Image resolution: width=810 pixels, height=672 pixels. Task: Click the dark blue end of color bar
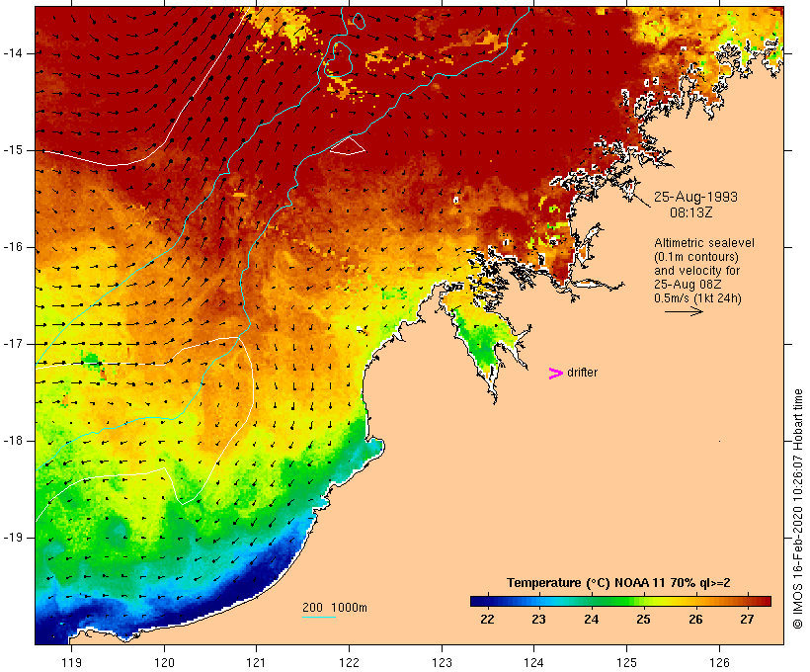pos(478,601)
